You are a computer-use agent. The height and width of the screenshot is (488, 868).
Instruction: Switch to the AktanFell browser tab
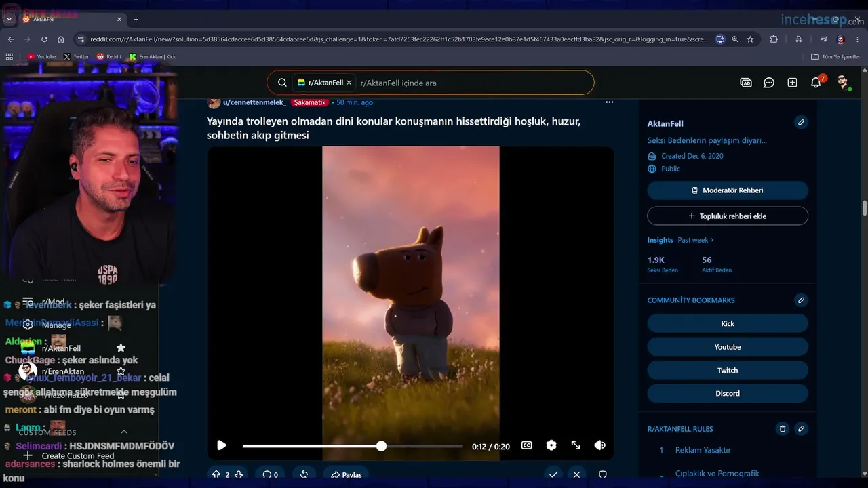click(72, 19)
